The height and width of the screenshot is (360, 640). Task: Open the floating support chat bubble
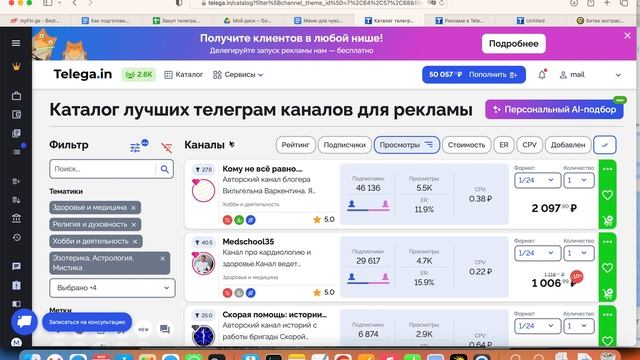pos(24,322)
